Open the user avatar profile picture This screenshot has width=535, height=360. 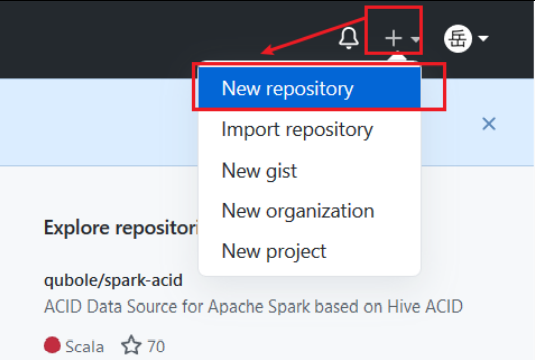[x=458, y=39]
